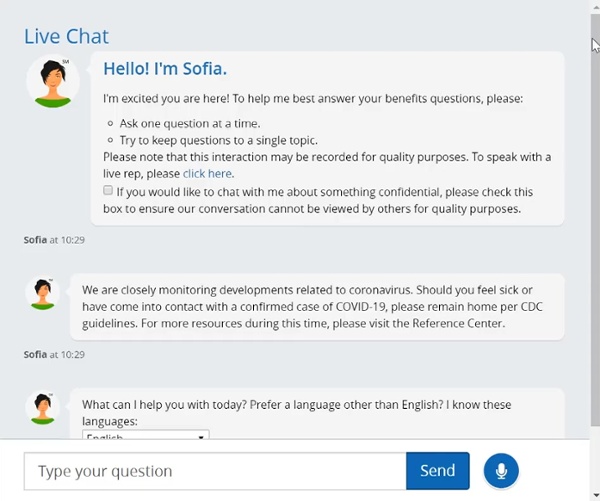Image resolution: width=600 pixels, height=501 pixels.
Task: Click Sofia's avatar next to coronavirus message
Action: coord(43,294)
